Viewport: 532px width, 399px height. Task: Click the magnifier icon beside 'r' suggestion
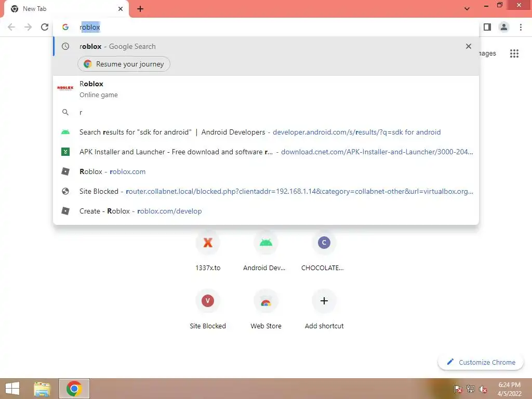65,112
